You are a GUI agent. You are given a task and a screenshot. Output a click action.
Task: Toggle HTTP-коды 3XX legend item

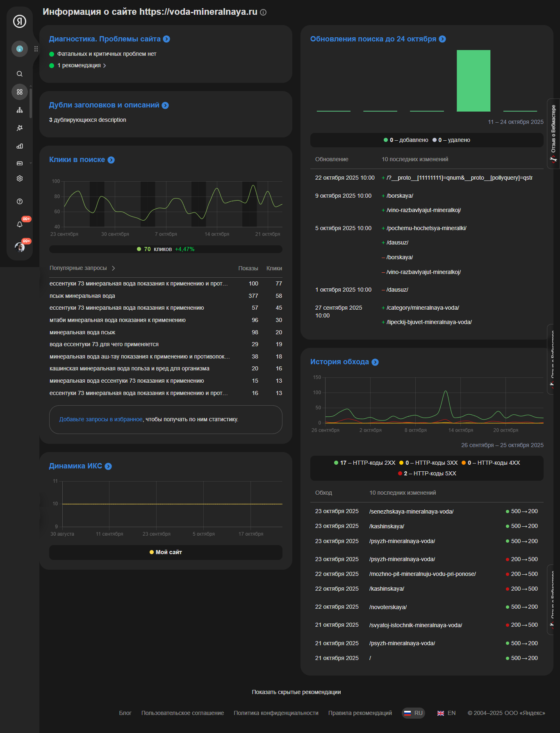pos(428,463)
